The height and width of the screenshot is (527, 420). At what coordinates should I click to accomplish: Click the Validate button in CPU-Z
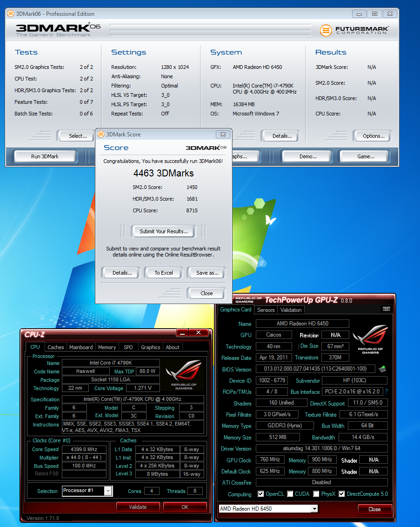click(x=138, y=507)
